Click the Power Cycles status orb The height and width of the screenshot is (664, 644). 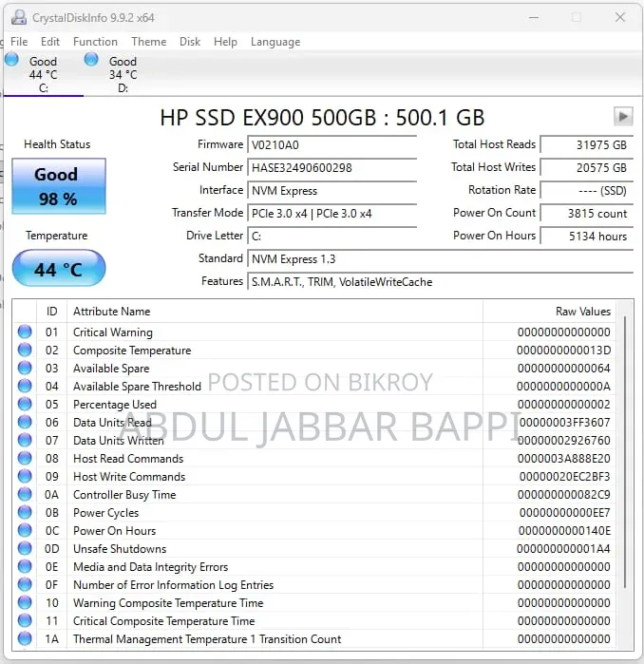[25, 512]
